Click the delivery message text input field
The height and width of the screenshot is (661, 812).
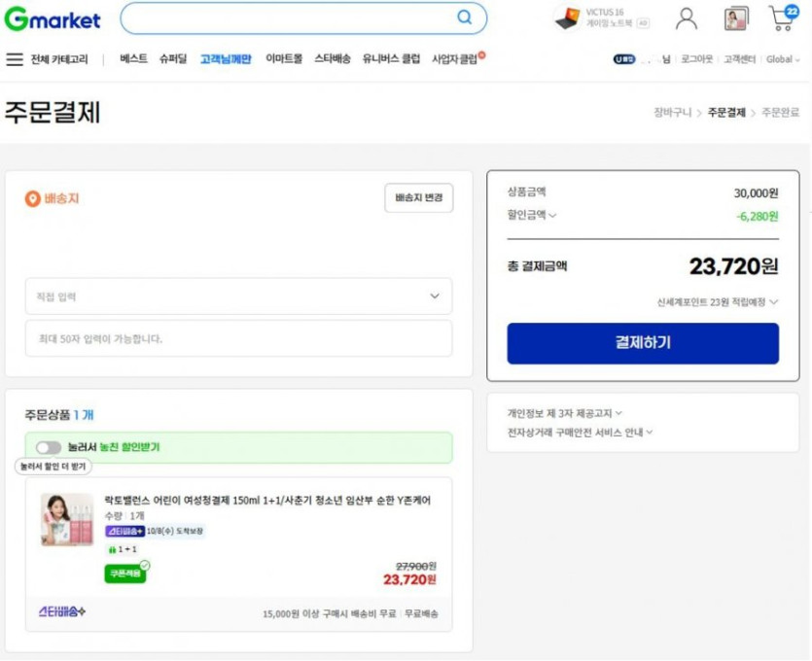click(x=238, y=339)
